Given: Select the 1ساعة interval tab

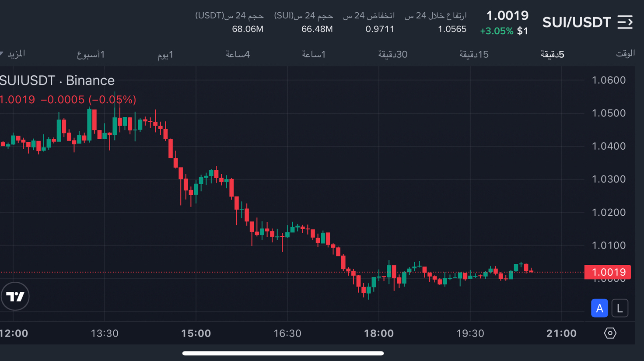Looking at the screenshot, I should [x=314, y=54].
